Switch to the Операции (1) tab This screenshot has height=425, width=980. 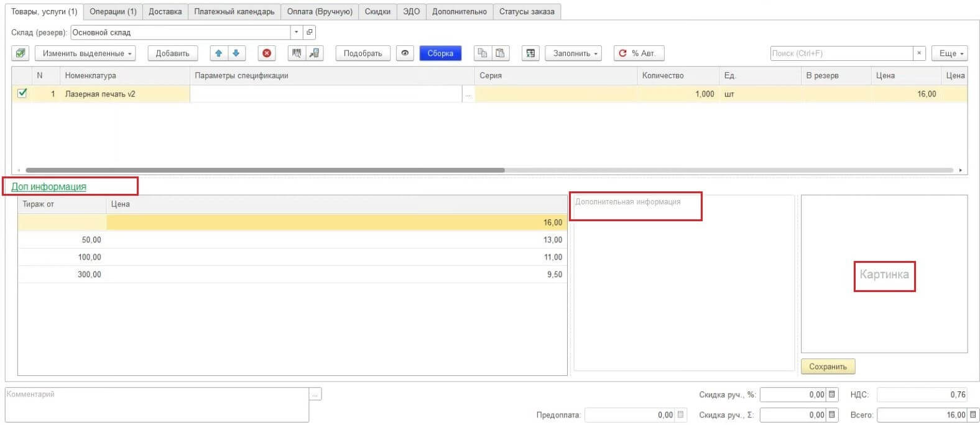point(113,12)
